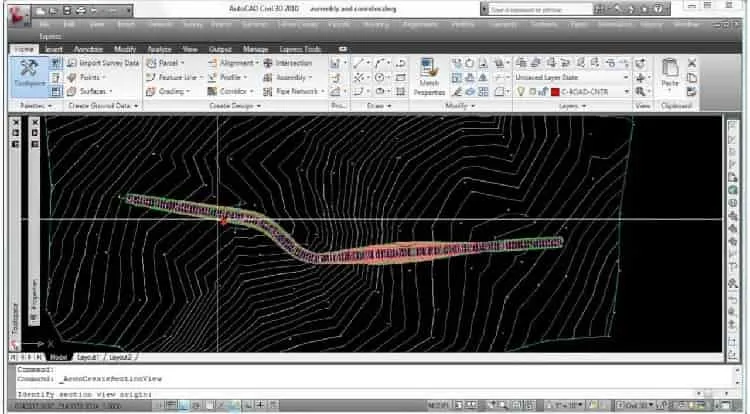Switch to the Layout2 drawing tab
This screenshot has height=414, width=750.
click(120, 357)
